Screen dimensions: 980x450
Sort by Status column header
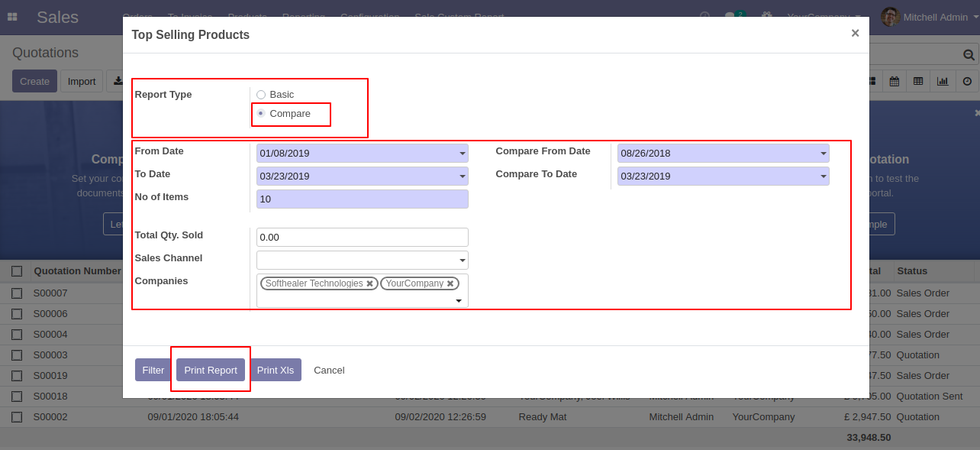(x=912, y=271)
